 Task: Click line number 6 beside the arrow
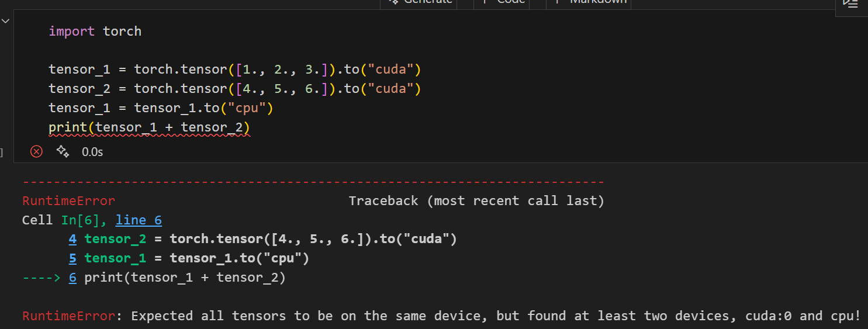[x=72, y=278]
